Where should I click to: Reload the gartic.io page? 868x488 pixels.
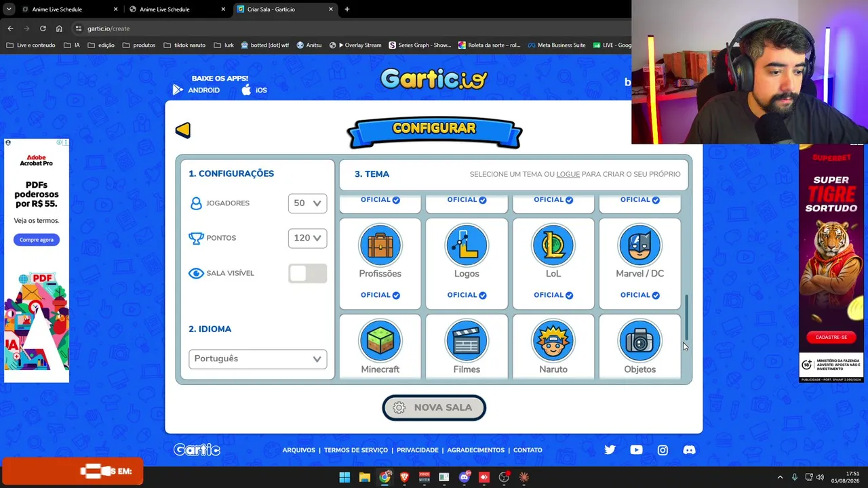coord(43,28)
